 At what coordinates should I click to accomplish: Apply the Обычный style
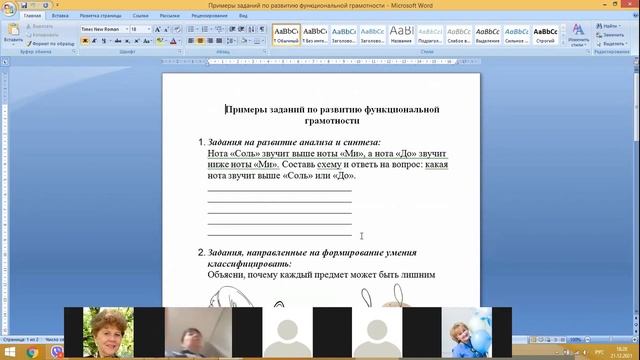tap(286, 35)
